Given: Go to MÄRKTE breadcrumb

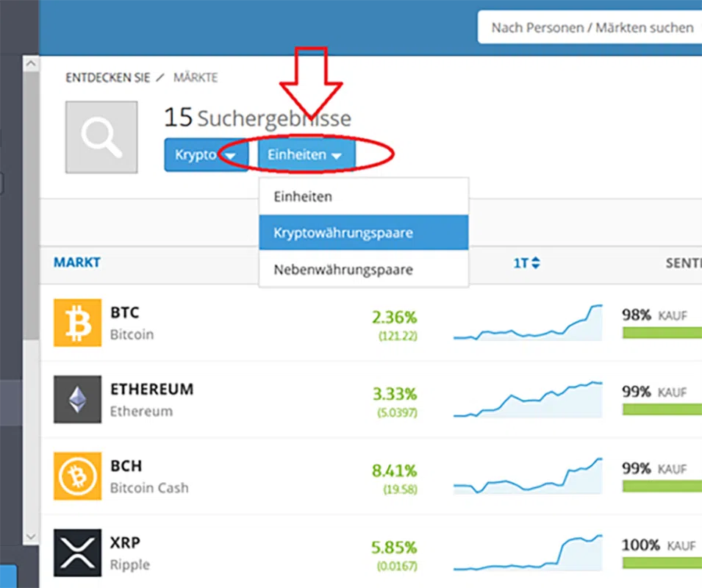Looking at the screenshot, I should [196, 78].
